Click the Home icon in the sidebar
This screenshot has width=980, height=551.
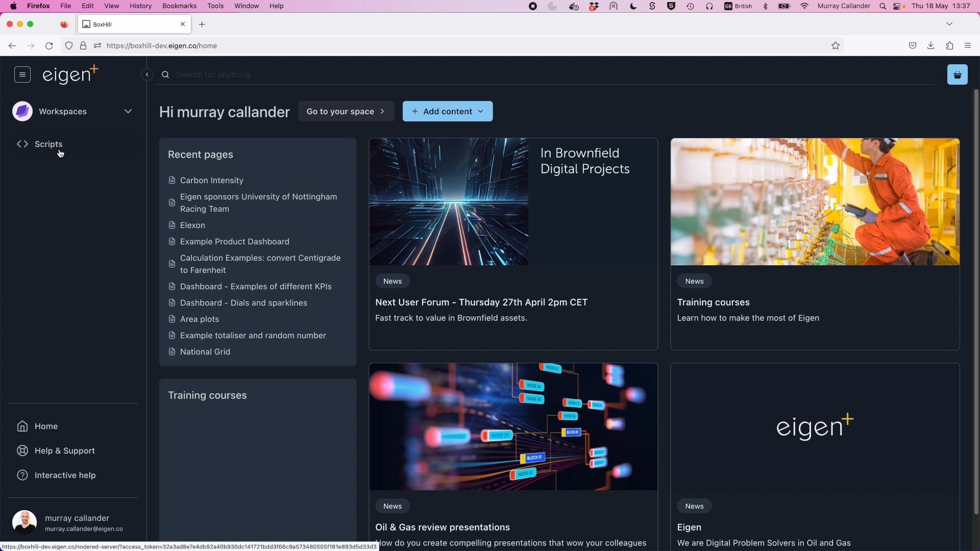[22, 426]
